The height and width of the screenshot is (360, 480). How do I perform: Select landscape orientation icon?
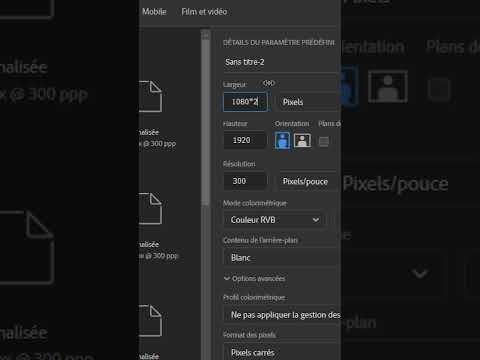click(302, 141)
